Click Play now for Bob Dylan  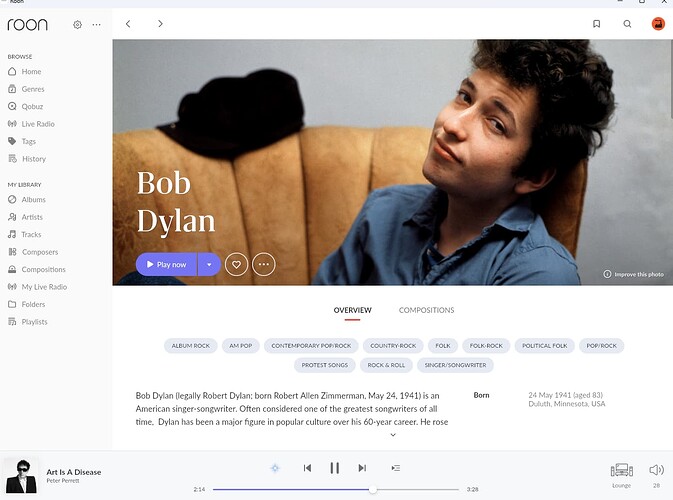point(167,264)
